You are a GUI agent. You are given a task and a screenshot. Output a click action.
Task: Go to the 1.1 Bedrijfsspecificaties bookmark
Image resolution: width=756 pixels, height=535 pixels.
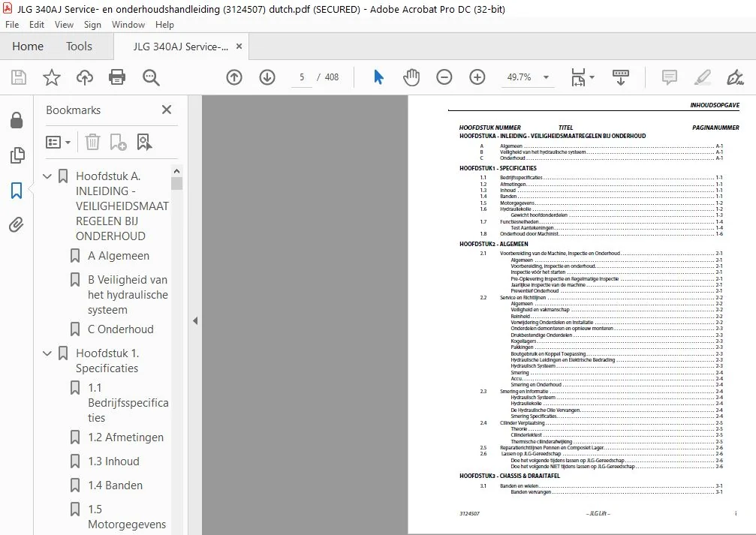(128, 402)
